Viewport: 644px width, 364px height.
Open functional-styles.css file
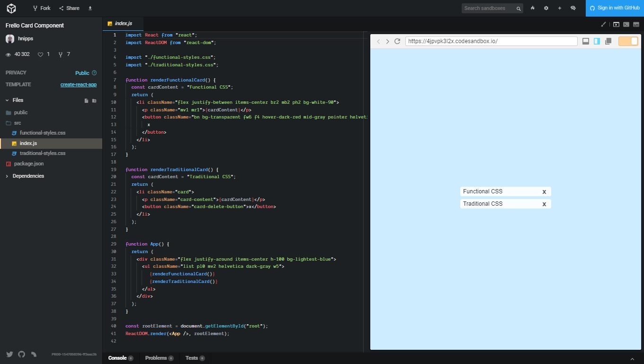[51, 133]
